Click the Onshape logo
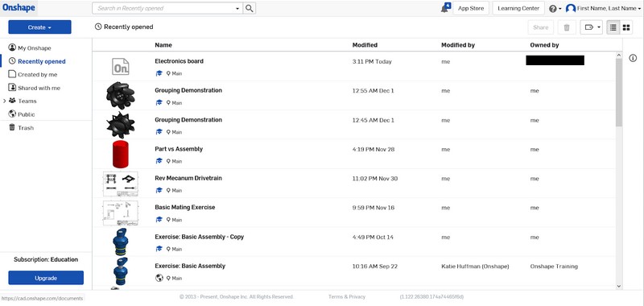This screenshot has height=306, width=644. (19, 8)
